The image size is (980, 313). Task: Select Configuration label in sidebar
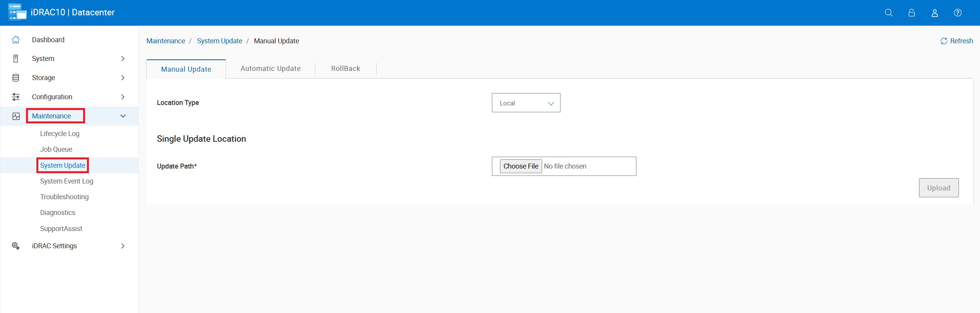click(x=52, y=97)
